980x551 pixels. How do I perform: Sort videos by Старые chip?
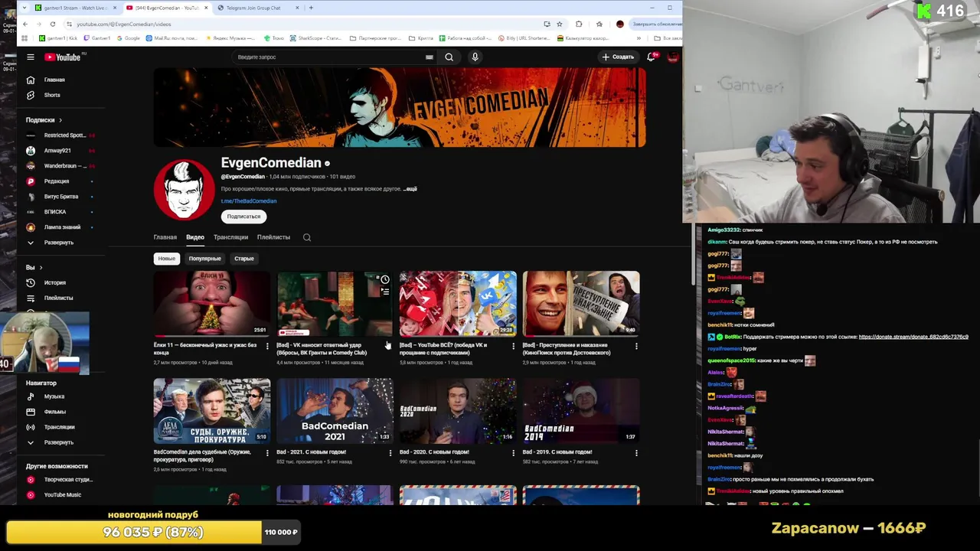pyautogui.click(x=244, y=259)
